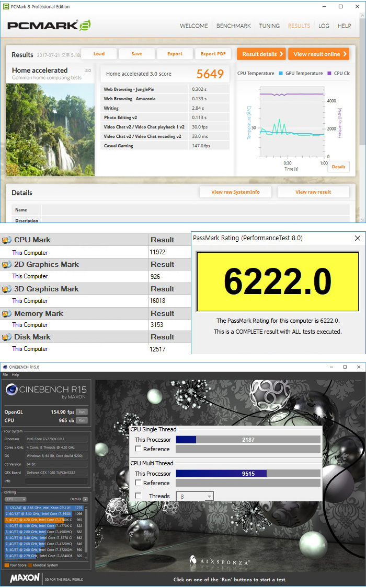Click the Details arrow icon in Ranking
The height and width of the screenshot is (588, 366).
coord(85,499)
